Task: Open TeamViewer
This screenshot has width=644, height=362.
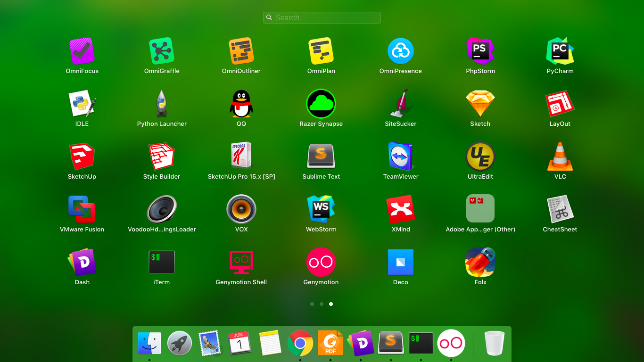Action: 401,156
